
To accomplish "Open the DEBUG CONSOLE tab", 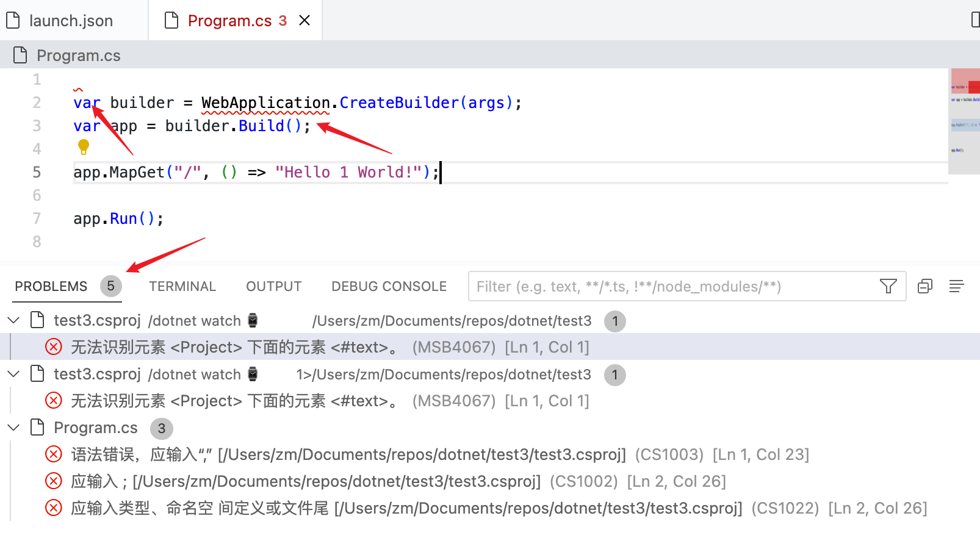I will pos(388,285).
